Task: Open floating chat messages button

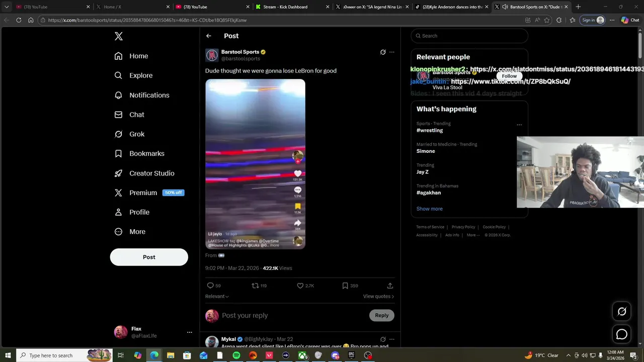Action: pyautogui.click(x=622, y=334)
